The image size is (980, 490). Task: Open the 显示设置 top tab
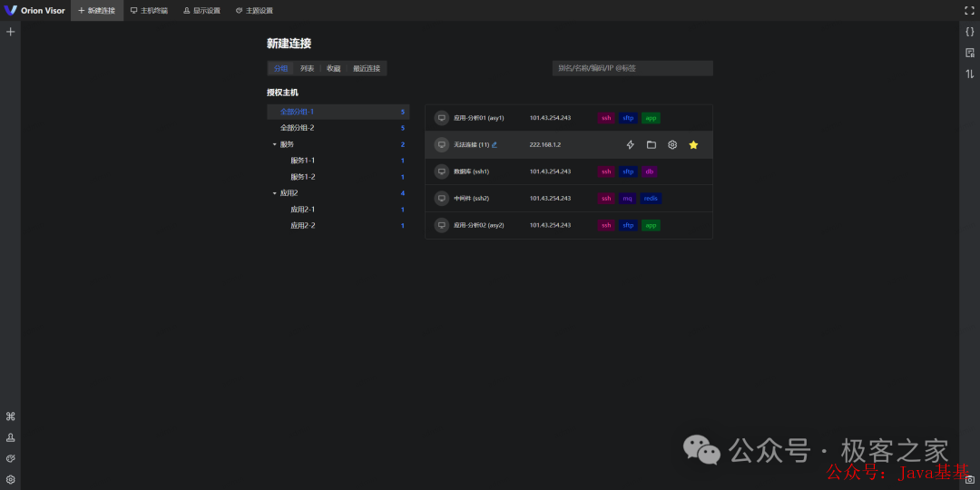(201, 11)
